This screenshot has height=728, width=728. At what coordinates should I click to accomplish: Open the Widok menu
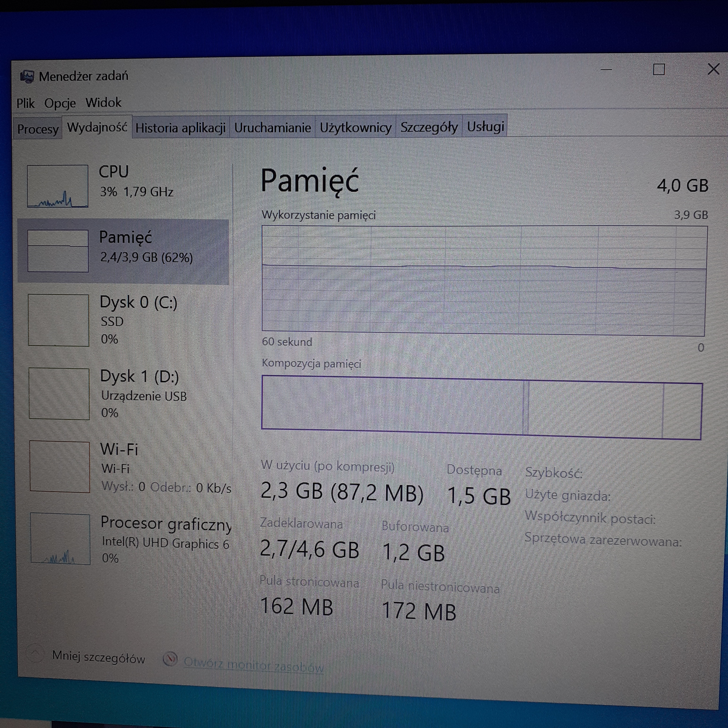pyautogui.click(x=103, y=103)
